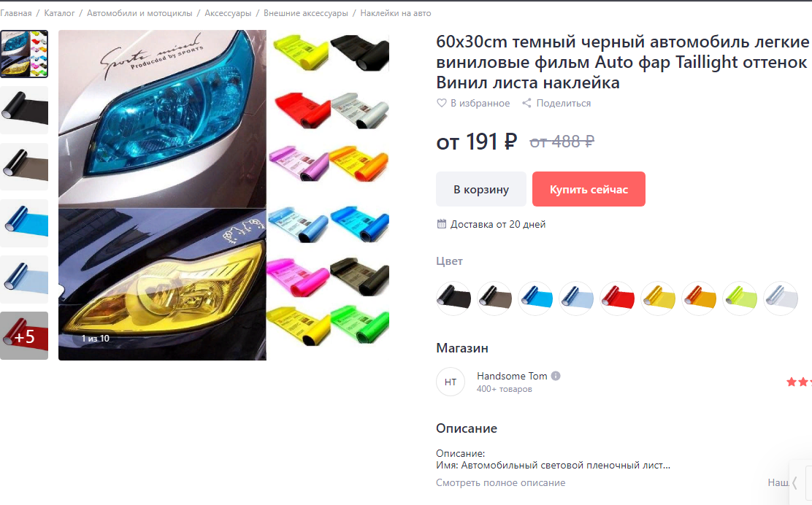This screenshot has height=505, width=812.
Task: Expand full description via Смотреть полное описание
Action: [500, 483]
